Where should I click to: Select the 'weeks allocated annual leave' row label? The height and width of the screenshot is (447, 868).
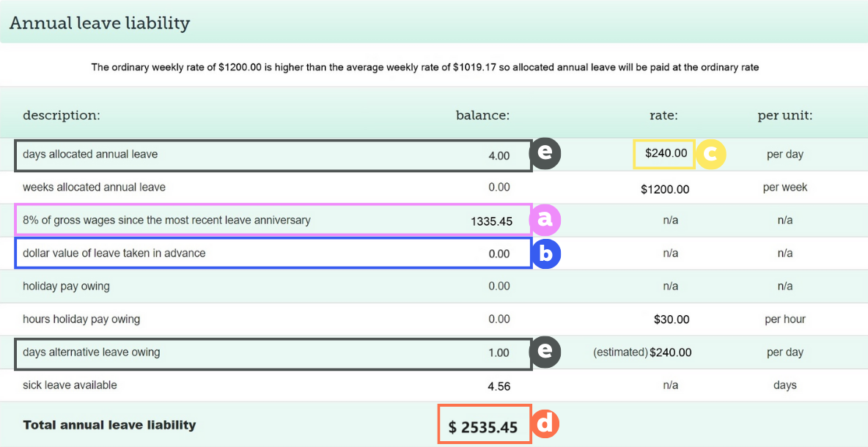pos(94,187)
